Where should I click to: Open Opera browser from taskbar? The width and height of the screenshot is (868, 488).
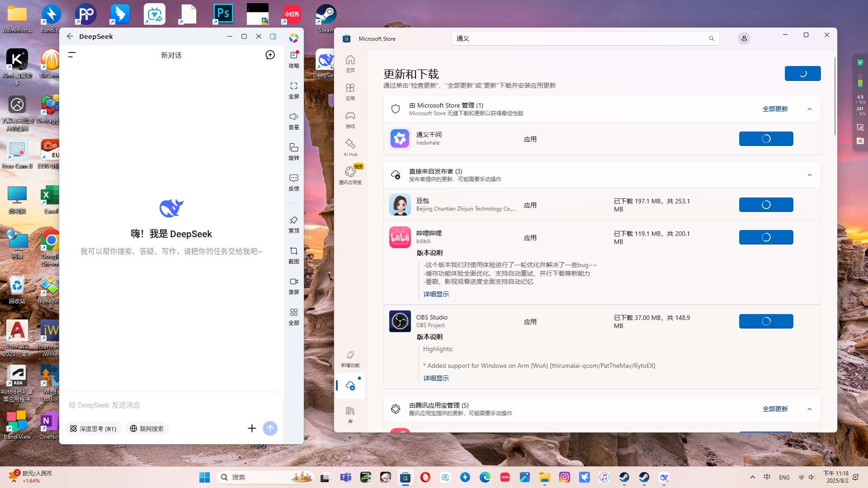tap(425, 477)
